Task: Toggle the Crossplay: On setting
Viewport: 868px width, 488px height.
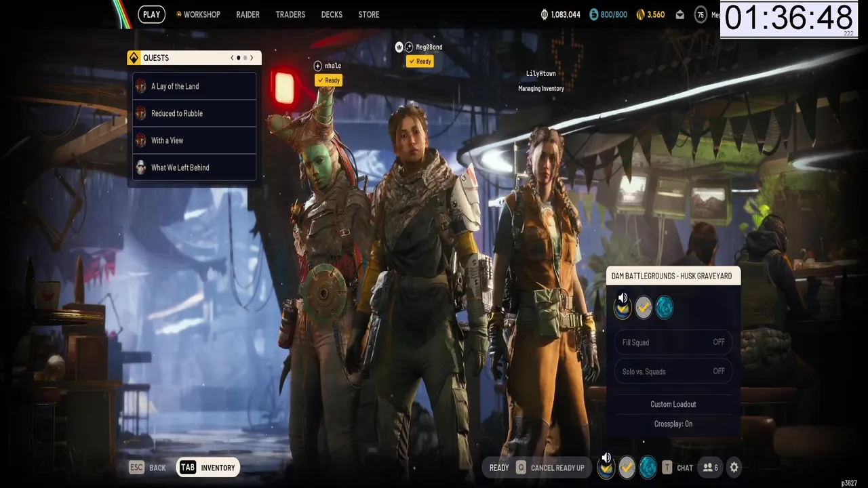Action: tap(673, 424)
